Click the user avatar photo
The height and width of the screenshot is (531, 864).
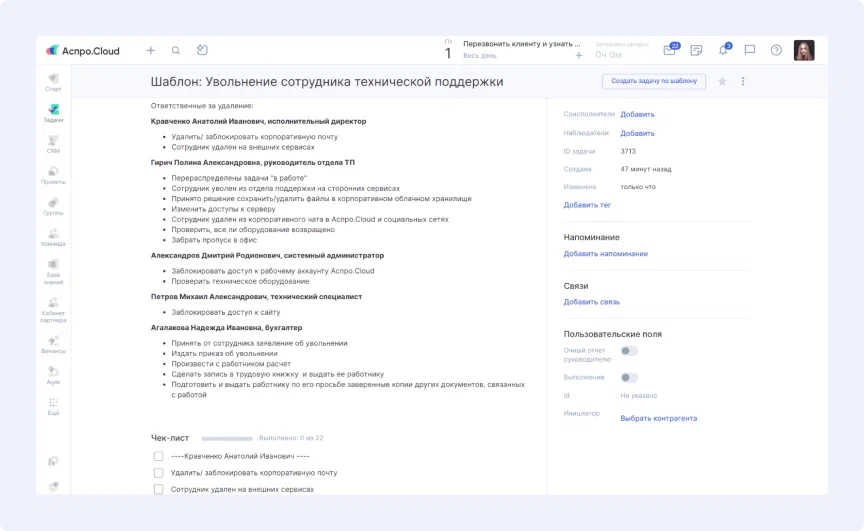click(x=804, y=50)
